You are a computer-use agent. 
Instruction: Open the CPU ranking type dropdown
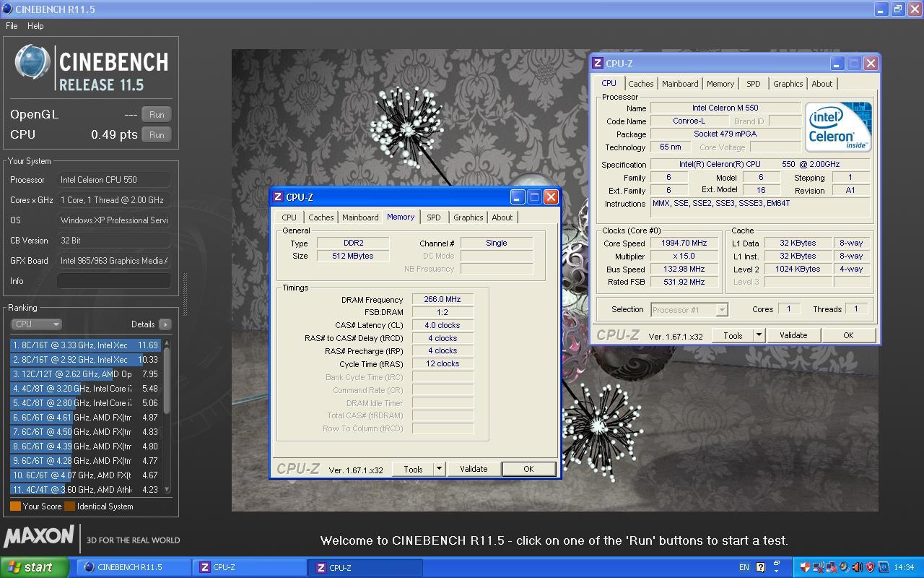[x=36, y=324]
